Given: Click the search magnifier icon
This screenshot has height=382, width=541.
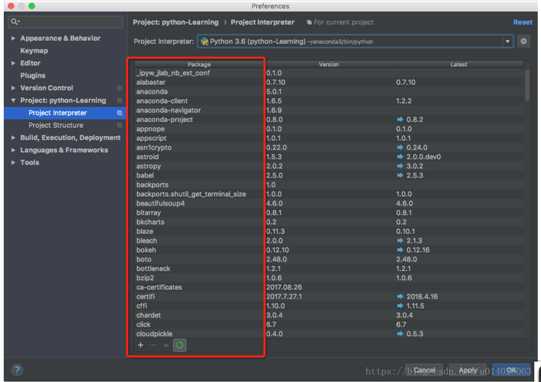Looking at the screenshot, I should [14, 22].
